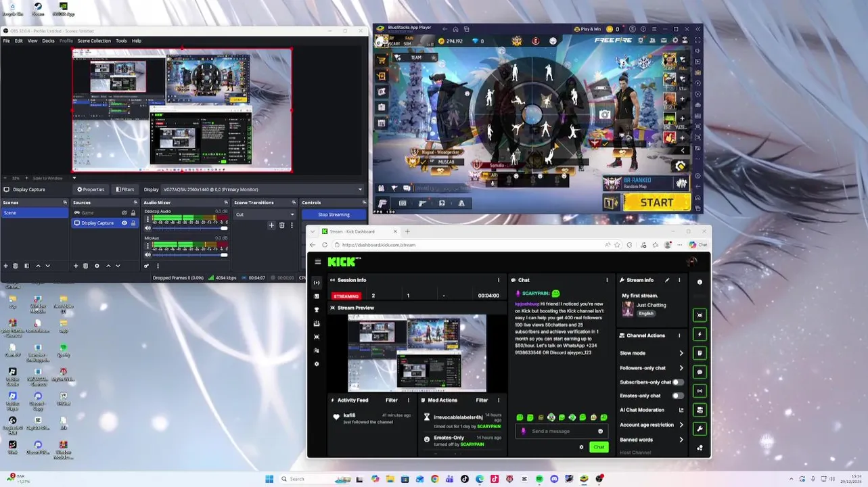Add a new source in OBS
The width and height of the screenshot is (868, 487).
point(76,266)
